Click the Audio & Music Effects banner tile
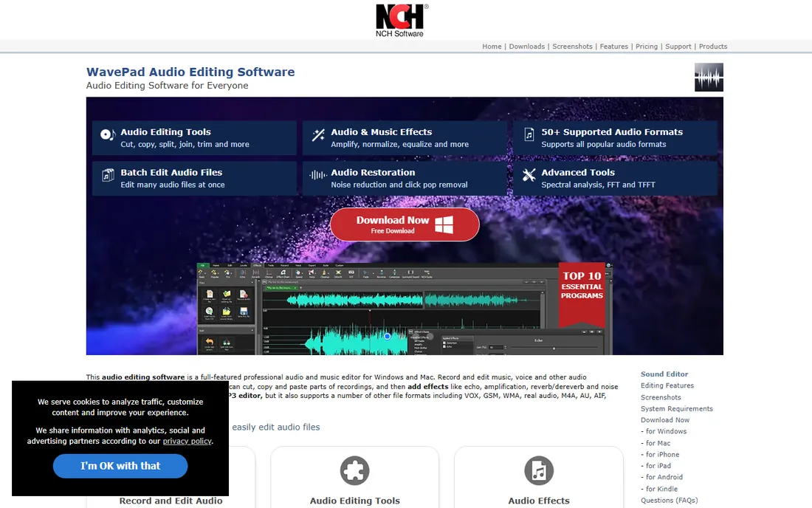Viewport: 812px width, 508px height. tap(405, 138)
